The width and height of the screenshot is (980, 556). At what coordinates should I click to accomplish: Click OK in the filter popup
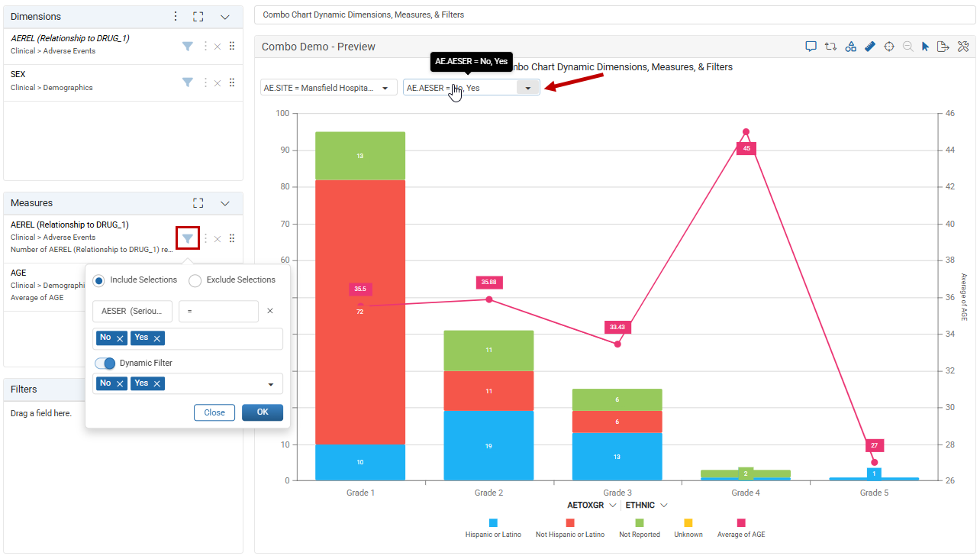[263, 412]
